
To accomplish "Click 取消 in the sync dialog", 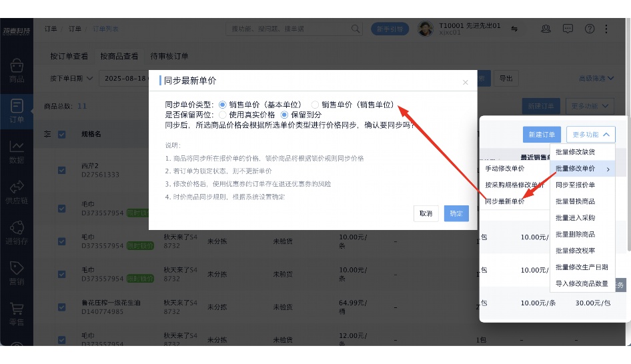I will (x=426, y=213).
